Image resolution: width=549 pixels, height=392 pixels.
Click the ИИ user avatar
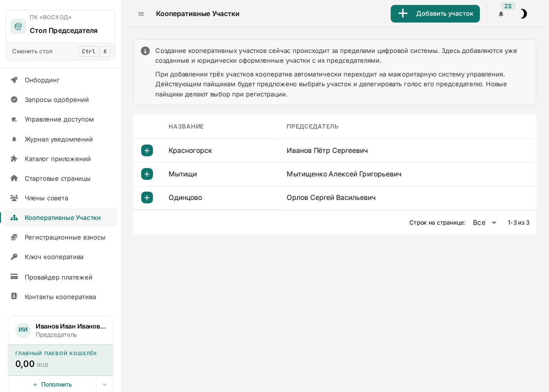click(x=23, y=330)
